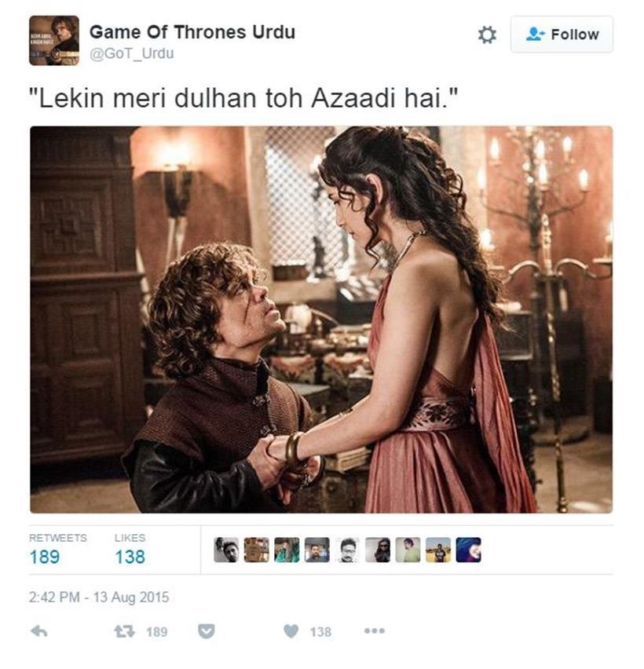Viewport: 644px width, 669px height.
Task: Open the @GoT_Urdu handle link
Action: [131, 53]
